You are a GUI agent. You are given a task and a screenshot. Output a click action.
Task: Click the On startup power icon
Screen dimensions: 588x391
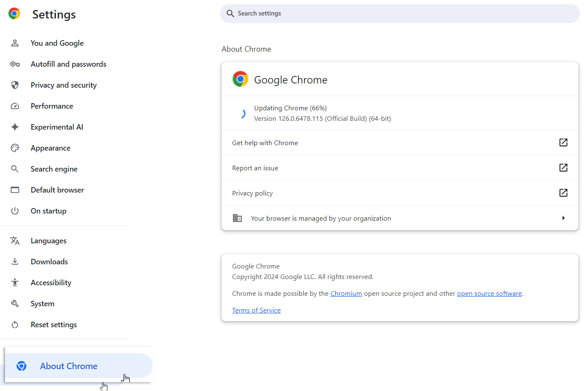15,211
